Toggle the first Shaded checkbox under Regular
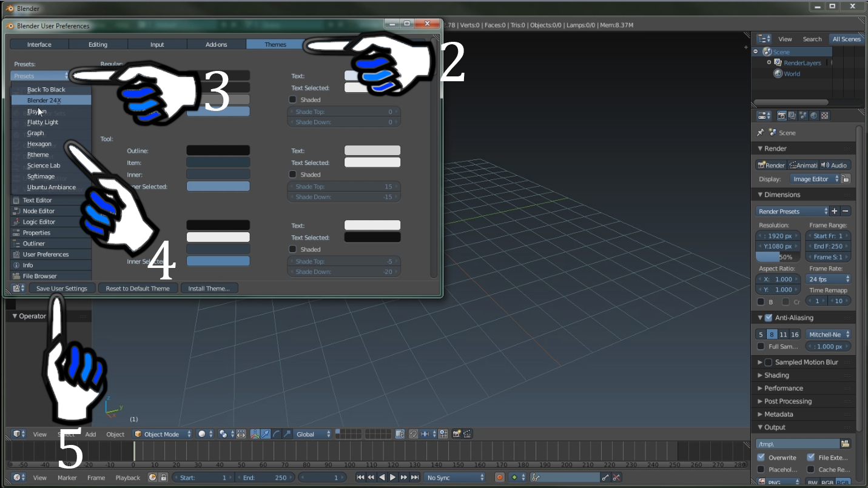868x488 pixels. point(292,99)
